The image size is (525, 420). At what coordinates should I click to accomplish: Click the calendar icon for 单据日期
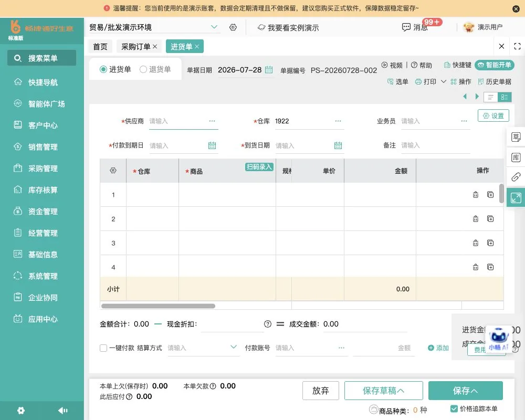pos(268,70)
